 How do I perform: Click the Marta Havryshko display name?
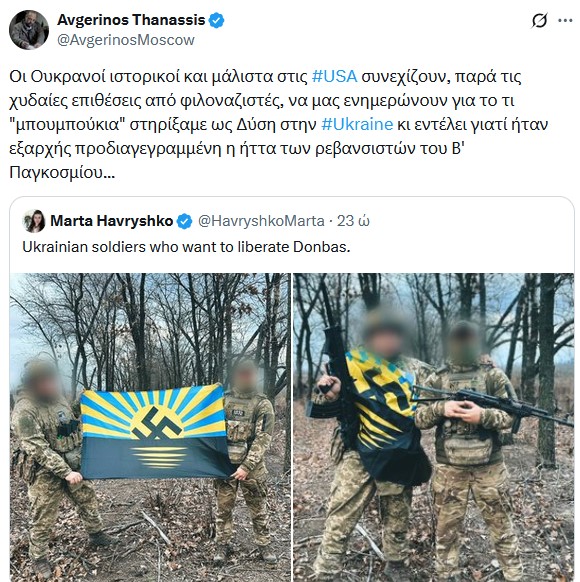point(112,221)
